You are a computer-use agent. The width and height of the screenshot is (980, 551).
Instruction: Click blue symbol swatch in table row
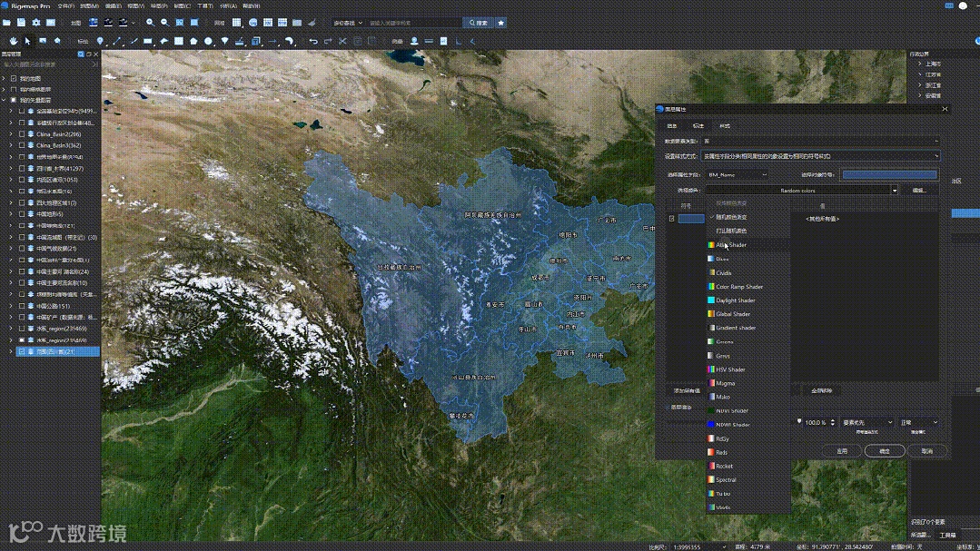pyautogui.click(x=691, y=219)
